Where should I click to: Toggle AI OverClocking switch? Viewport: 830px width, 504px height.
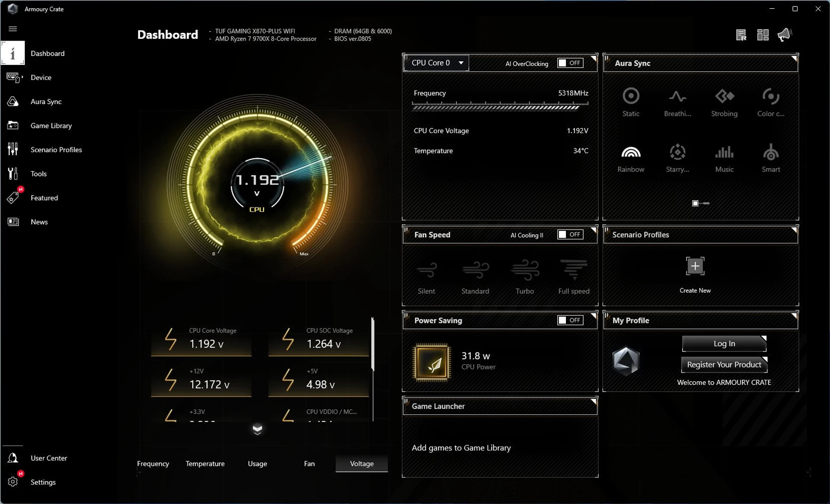tap(570, 63)
